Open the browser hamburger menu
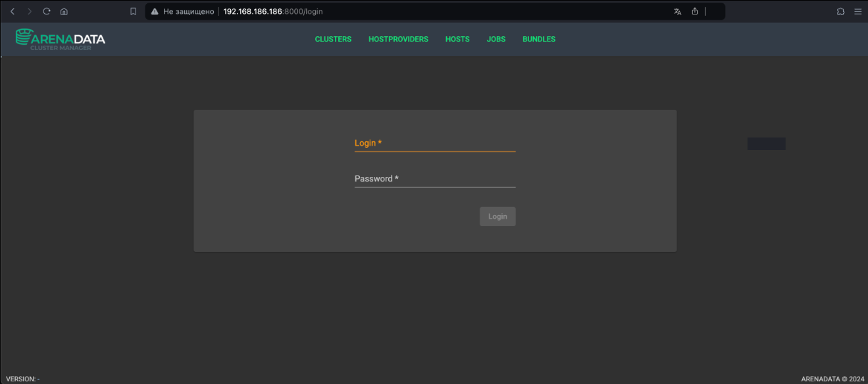 (x=857, y=11)
